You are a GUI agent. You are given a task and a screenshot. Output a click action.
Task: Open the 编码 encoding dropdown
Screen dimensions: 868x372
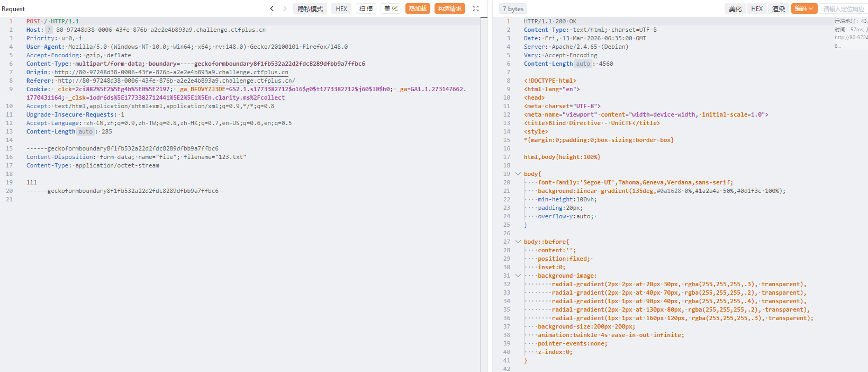click(x=803, y=8)
